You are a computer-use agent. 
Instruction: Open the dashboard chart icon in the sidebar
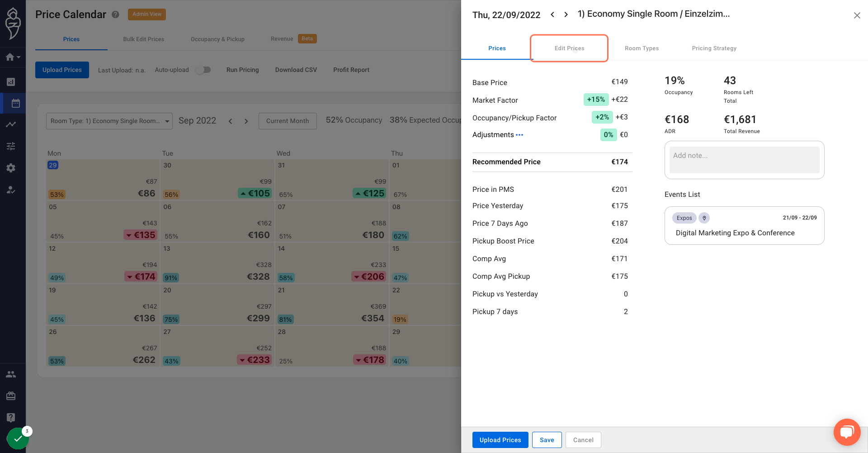(11, 82)
